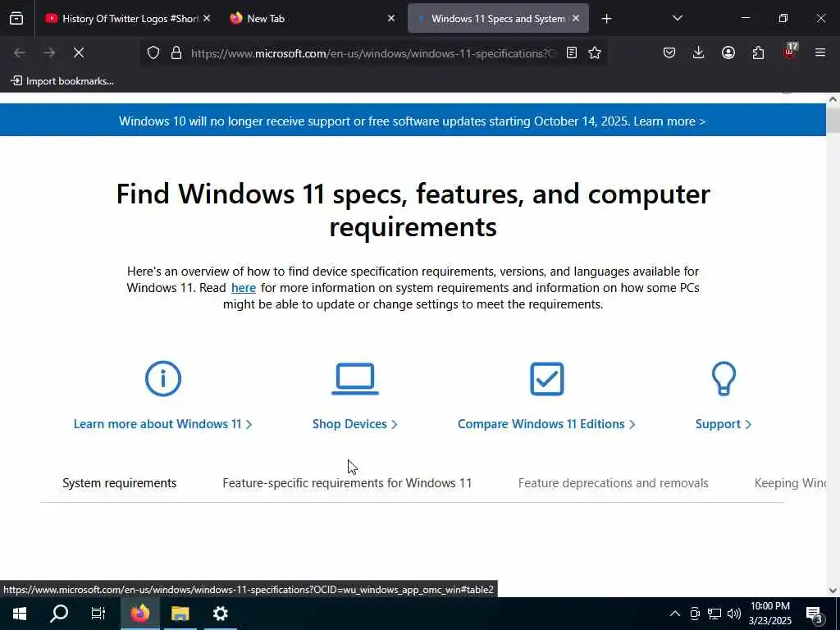Close the New Tab tab
This screenshot has width=840, height=630.
point(391,19)
